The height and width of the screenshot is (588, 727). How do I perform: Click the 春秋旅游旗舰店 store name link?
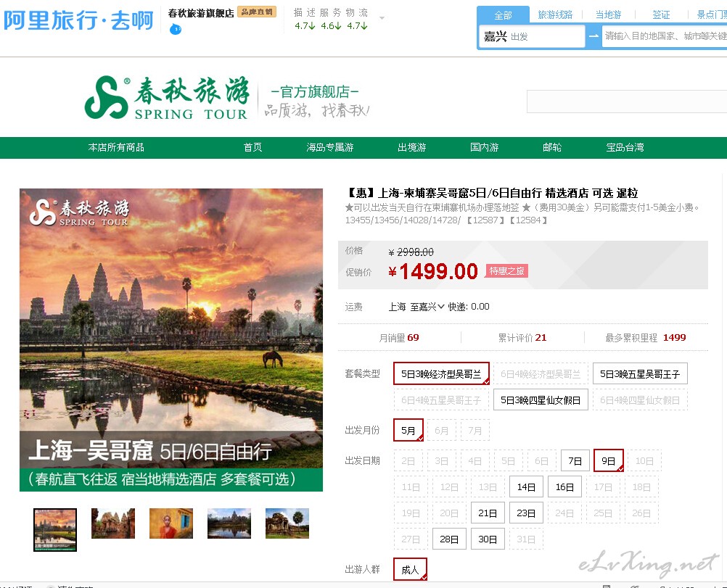(201, 13)
